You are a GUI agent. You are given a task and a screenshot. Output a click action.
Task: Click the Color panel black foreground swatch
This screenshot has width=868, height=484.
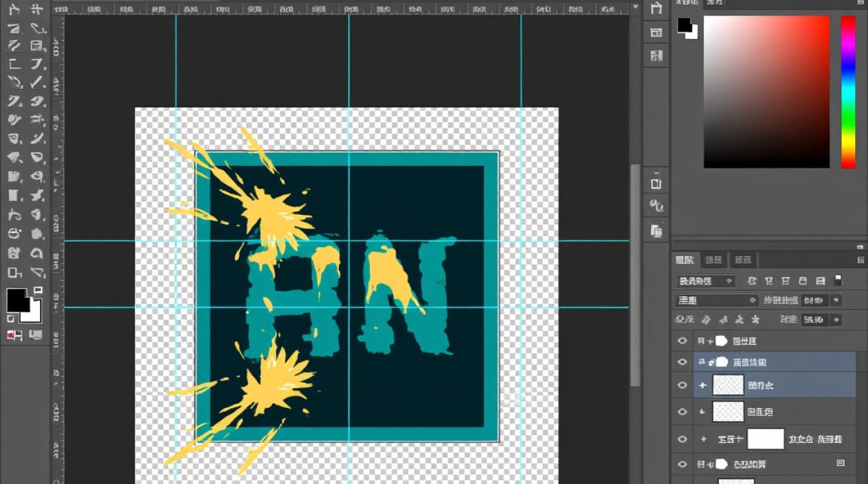tap(683, 25)
